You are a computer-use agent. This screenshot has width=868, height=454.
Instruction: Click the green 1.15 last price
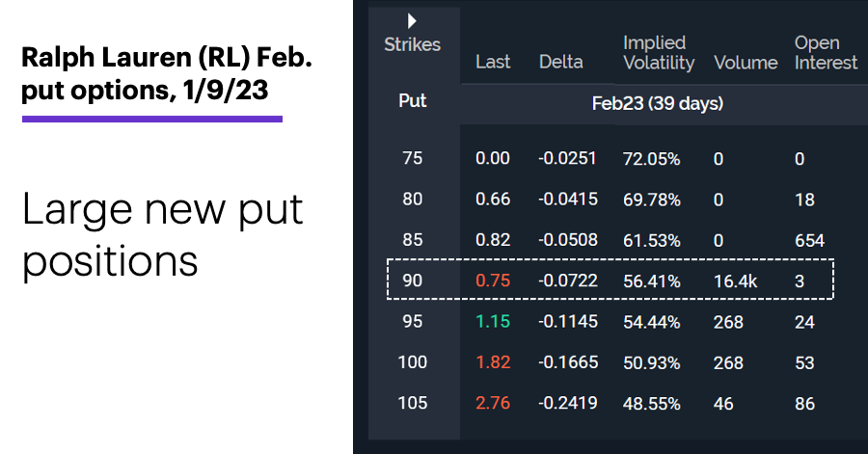coord(493,321)
